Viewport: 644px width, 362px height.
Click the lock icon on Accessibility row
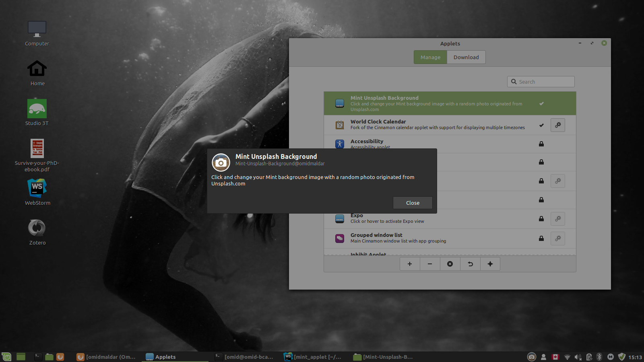point(541,144)
